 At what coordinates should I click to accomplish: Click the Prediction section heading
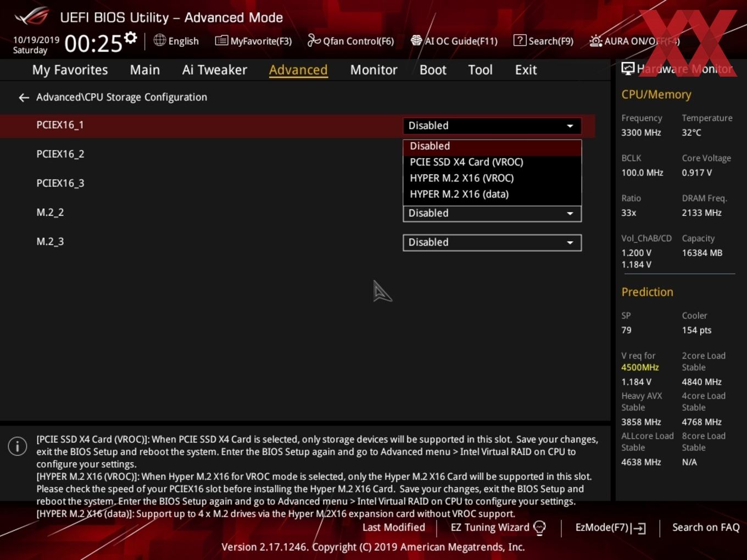(647, 292)
